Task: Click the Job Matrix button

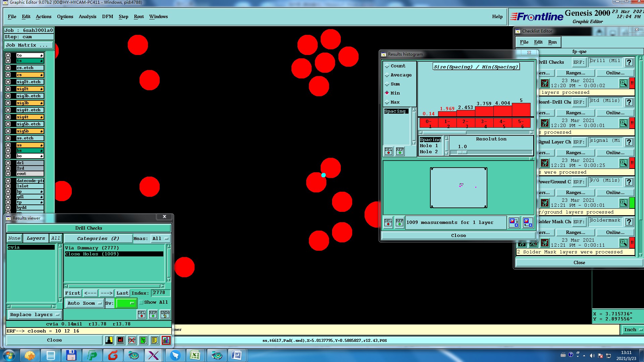Action: coord(29,45)
